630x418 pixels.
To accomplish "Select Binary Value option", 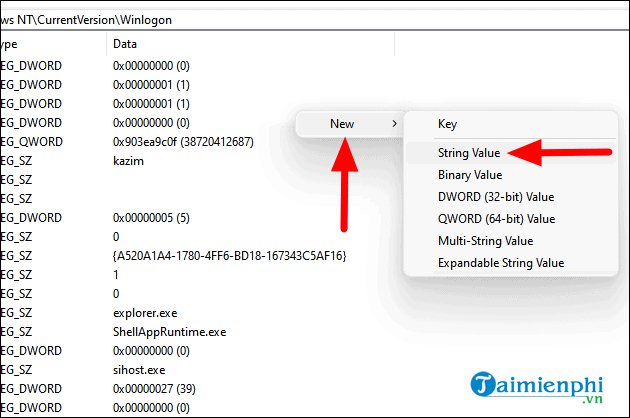I will pos(468,175).
